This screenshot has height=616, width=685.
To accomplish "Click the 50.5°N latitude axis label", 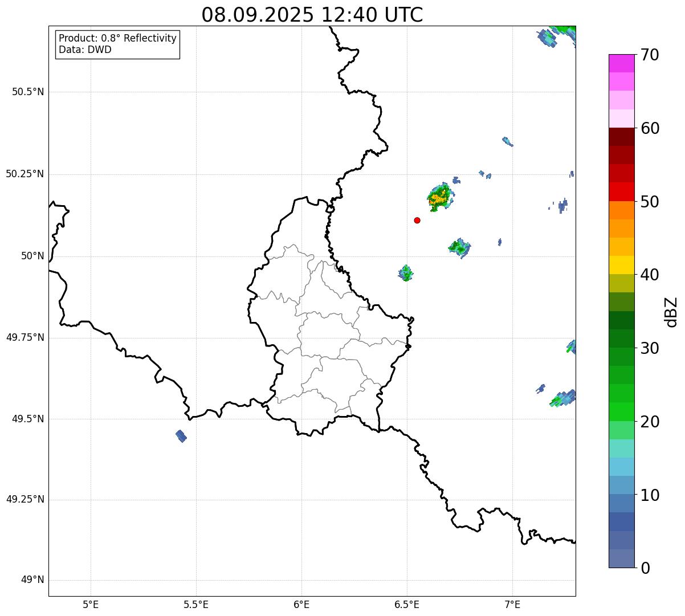I will 28,92.
